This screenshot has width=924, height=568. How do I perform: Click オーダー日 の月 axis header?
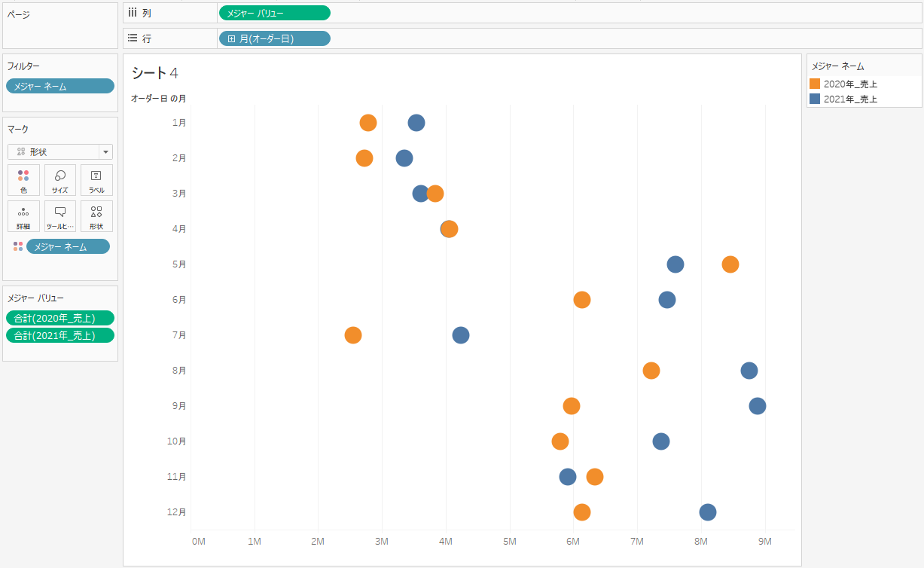tap(158, 98)
